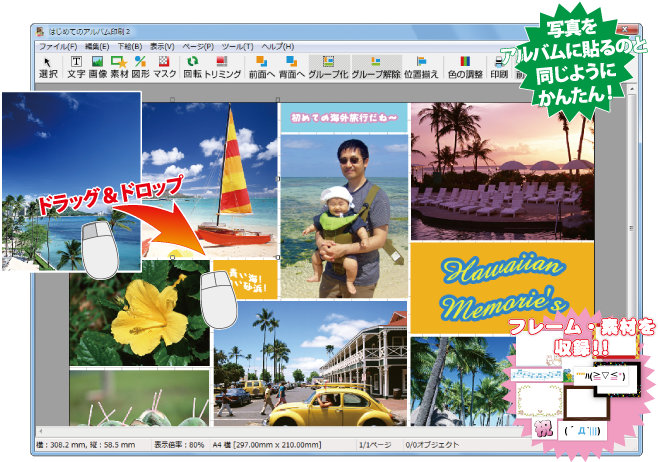Select the yellow hibiscus flower photo
The width and height of the screenshot is (658, 462).
pyautogui.click(x=140, y=315)
